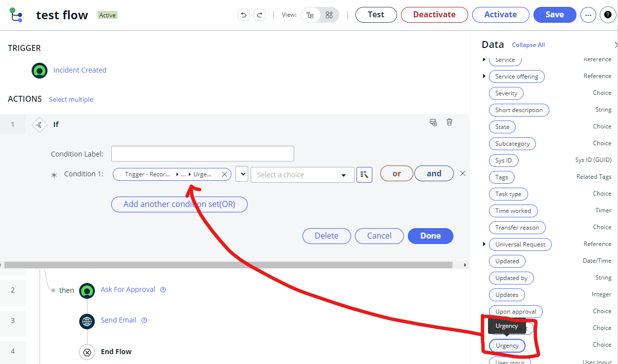Click Collapse All in Data panel
Viewport: 618px width, 364px height.
point(529,45)
